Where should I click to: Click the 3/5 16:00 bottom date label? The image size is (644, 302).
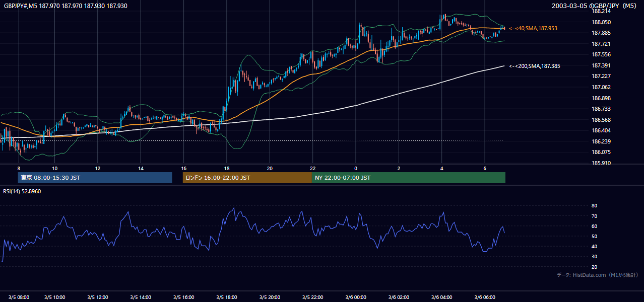pos(184,297)
